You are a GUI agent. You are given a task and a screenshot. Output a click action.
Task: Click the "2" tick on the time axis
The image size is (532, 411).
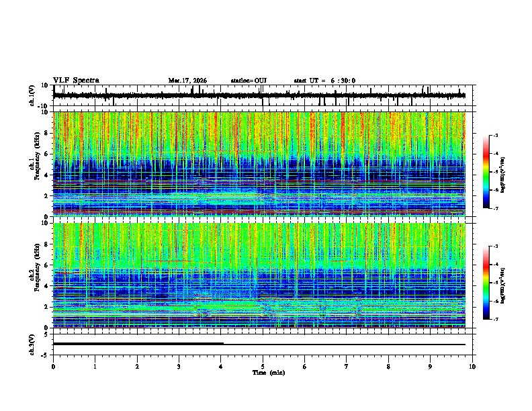[137, 367]
